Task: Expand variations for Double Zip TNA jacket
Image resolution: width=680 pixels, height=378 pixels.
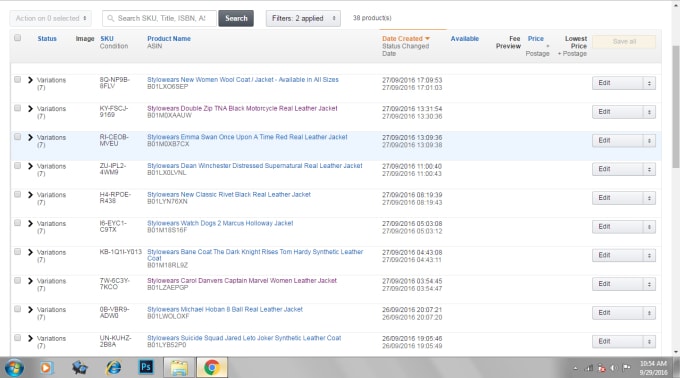Action: click(x=30, y=108)
